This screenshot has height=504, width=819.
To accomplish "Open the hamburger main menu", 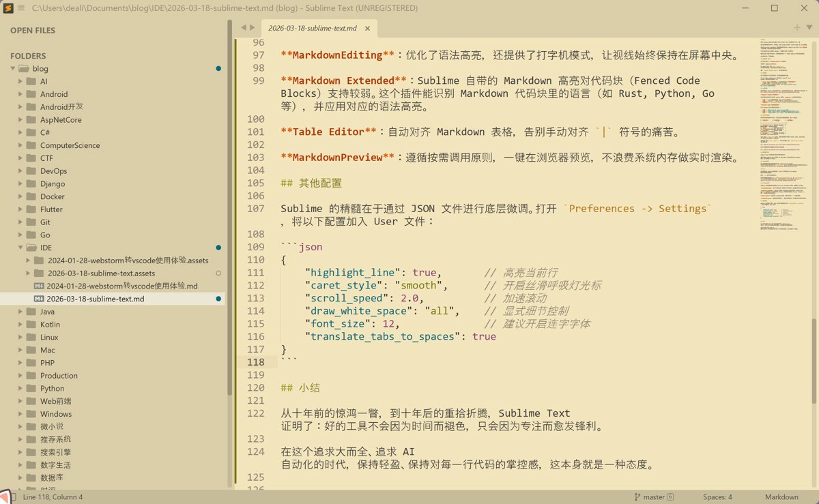I will 21,8.
